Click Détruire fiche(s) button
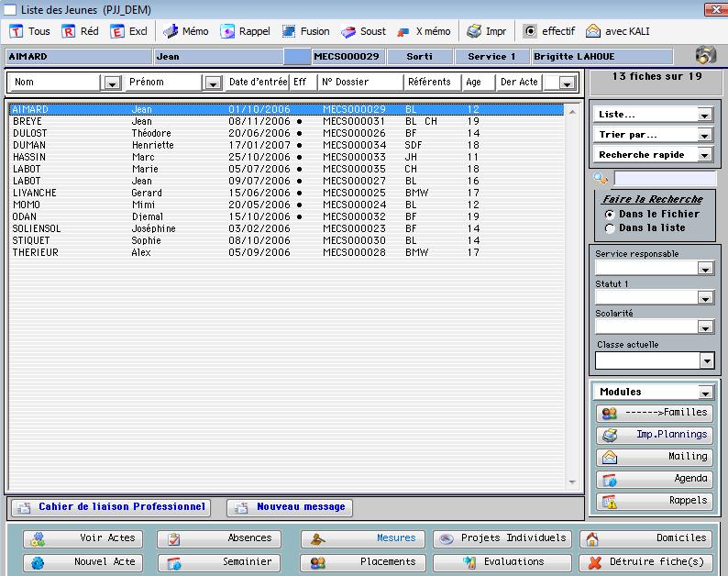The image size is (728, 576). pyautogui.click(x=645, y=562)
